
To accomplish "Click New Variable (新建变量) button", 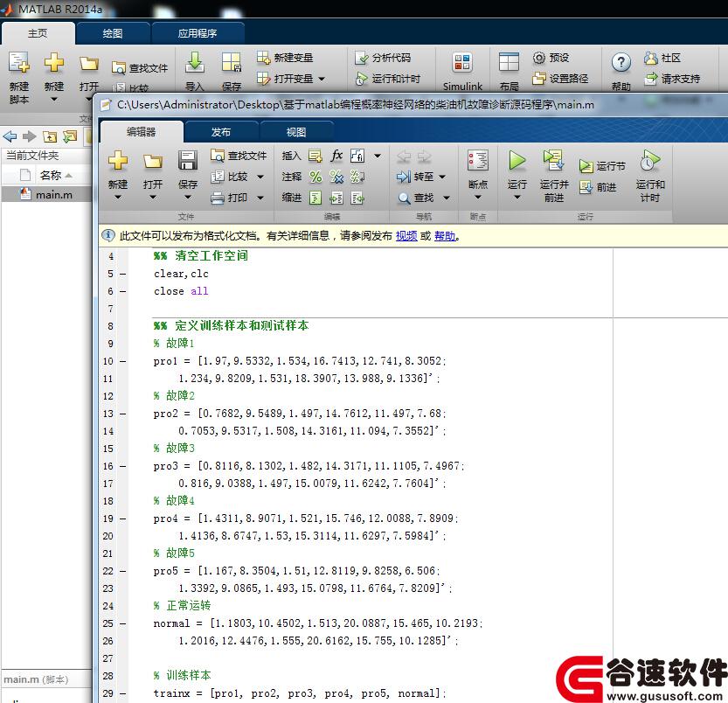I will click(285, 58).
